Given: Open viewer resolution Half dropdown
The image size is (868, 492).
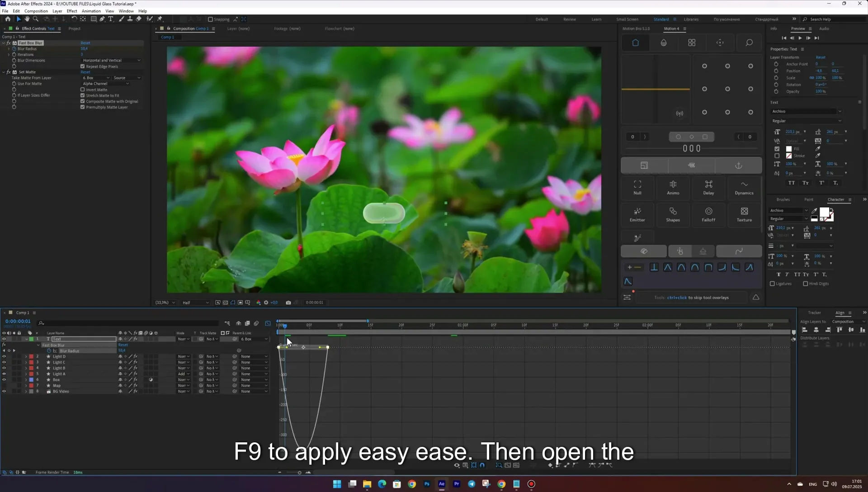Looking at the screenshot, I should coord(195,303).
